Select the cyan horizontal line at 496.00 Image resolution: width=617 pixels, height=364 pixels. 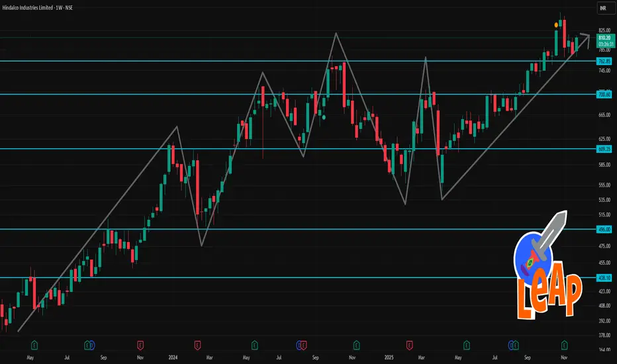pos(299,229)
